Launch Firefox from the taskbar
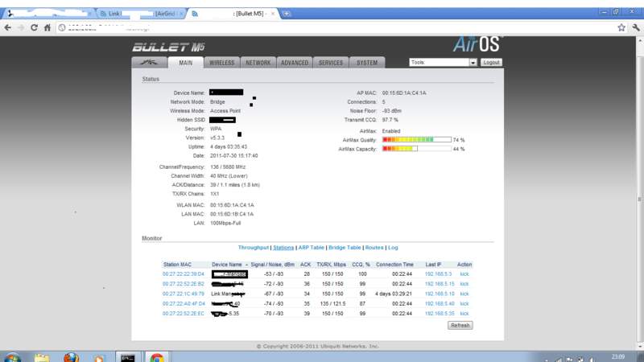Screen dimensions: 644x362 click(71, 357)
